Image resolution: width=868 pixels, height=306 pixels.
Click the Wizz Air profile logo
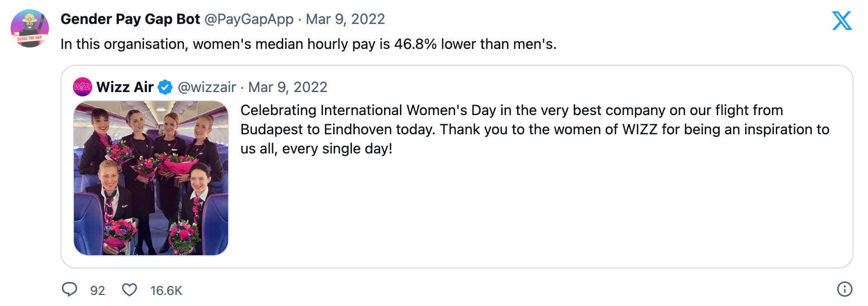coord(82,87)
